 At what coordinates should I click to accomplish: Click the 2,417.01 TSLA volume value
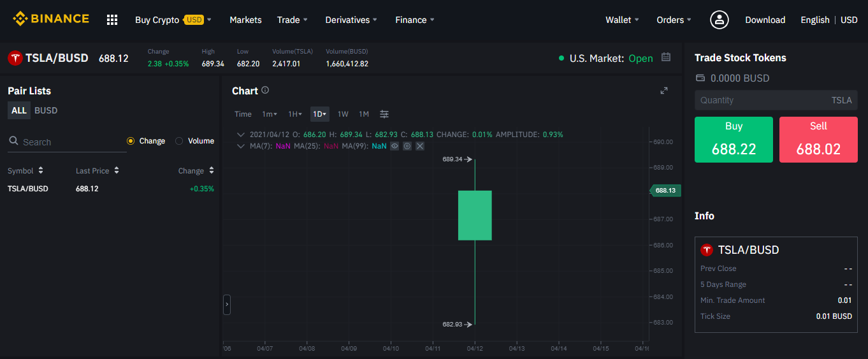[x=286, y=64]
